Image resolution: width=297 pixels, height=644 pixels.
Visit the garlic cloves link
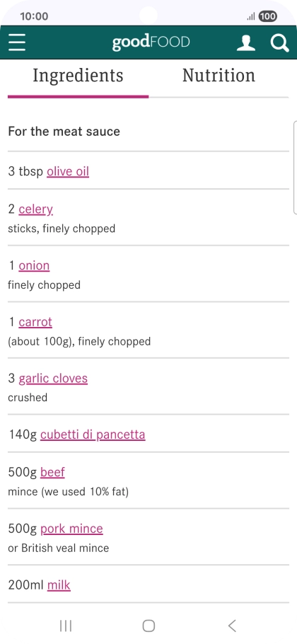[53, 379]
